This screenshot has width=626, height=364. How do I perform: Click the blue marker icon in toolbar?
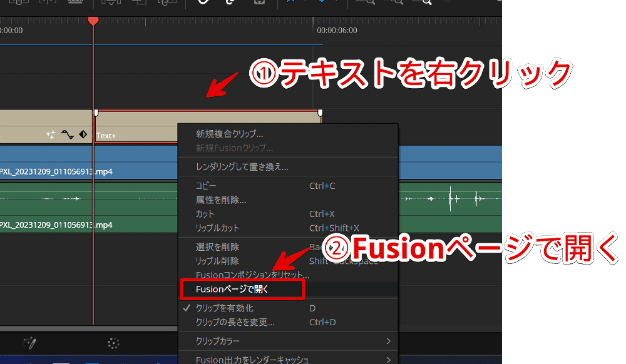[321, 3]
